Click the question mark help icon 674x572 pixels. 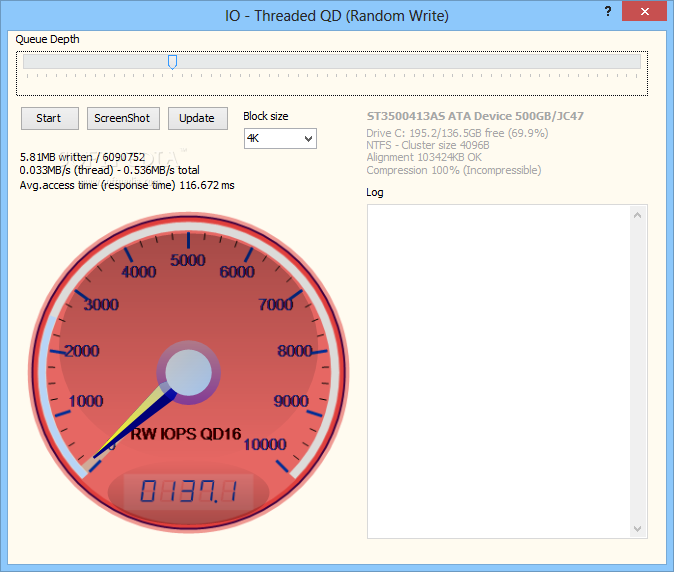(x=608, y=11)
